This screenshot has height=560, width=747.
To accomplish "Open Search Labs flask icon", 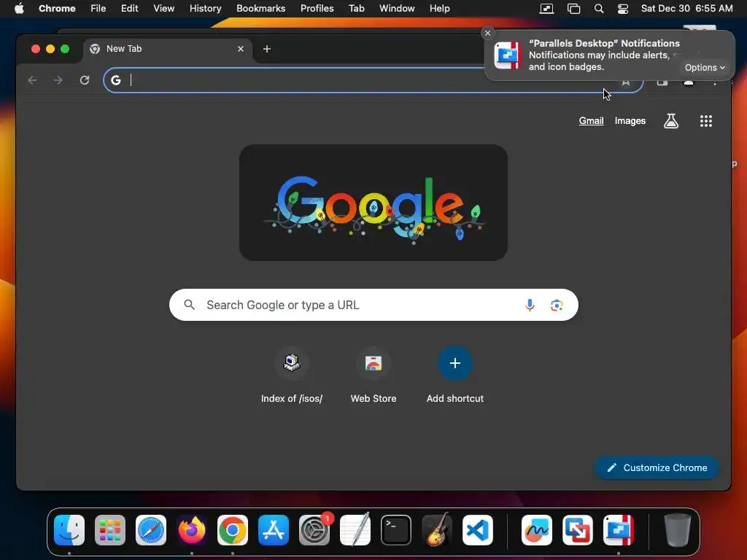I will (x=671, y=121).
